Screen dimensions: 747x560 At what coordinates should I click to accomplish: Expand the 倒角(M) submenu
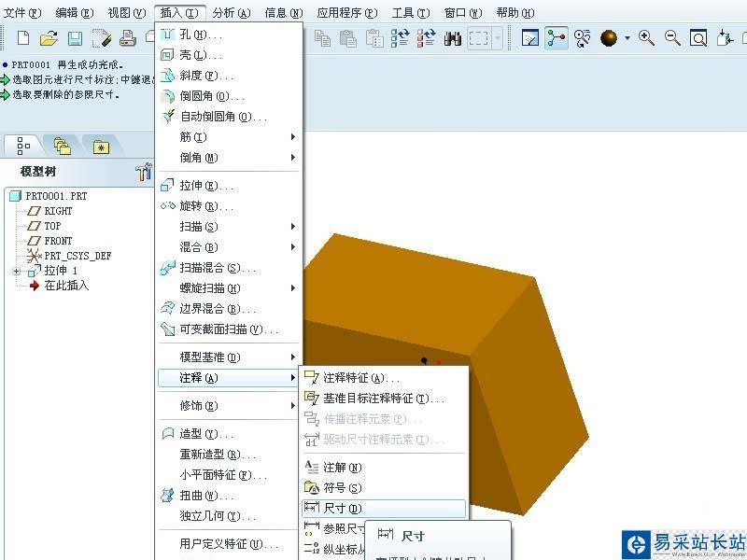coord(229,158)
